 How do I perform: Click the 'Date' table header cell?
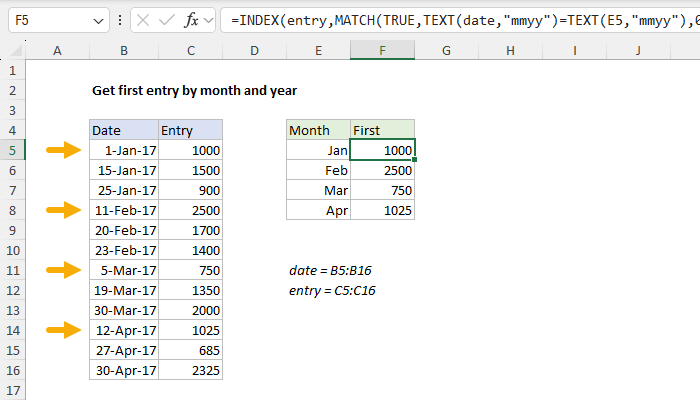[124, 130]
